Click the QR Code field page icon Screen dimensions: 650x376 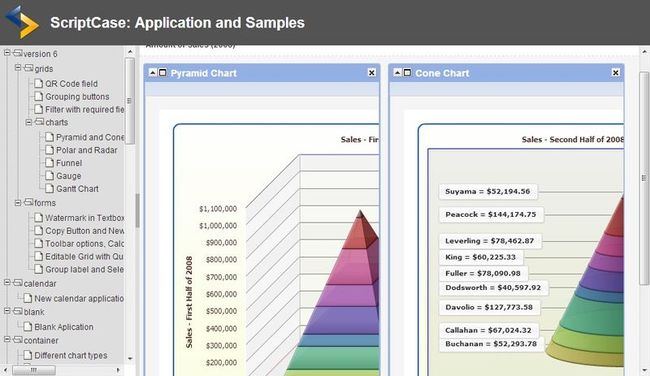pos(39,83)
